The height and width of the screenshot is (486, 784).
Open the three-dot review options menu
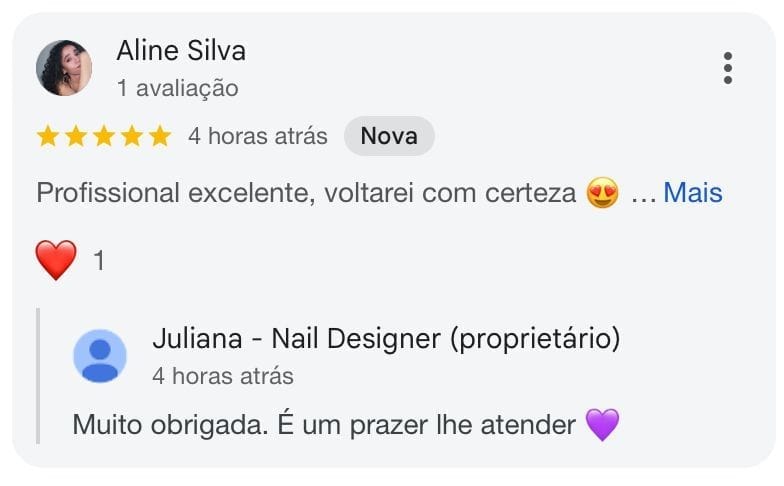[x=728, y=68]
